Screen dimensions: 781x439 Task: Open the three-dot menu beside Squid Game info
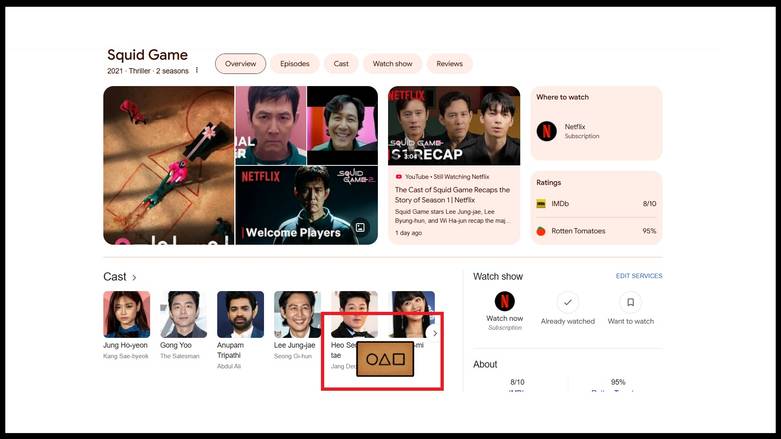click(x=197, y=70)
